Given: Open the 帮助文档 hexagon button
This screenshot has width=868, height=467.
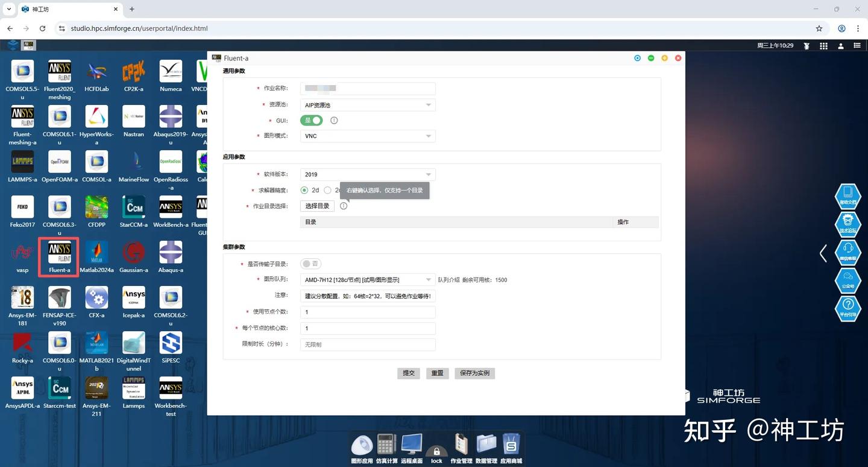Looking at the screenshot, I should [848, 197].
